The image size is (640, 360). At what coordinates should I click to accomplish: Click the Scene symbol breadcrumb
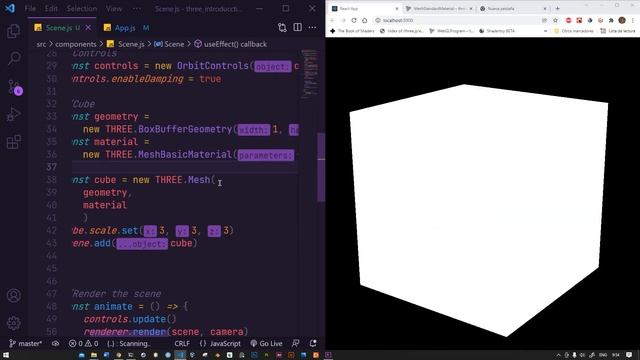pyautogui.click(x=169, y=44)
